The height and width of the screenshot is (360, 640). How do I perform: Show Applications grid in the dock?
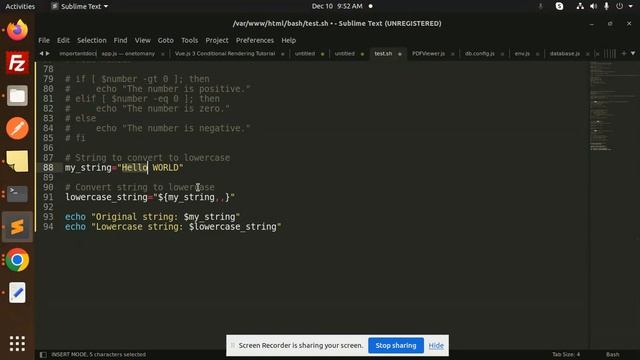[17, 343]
